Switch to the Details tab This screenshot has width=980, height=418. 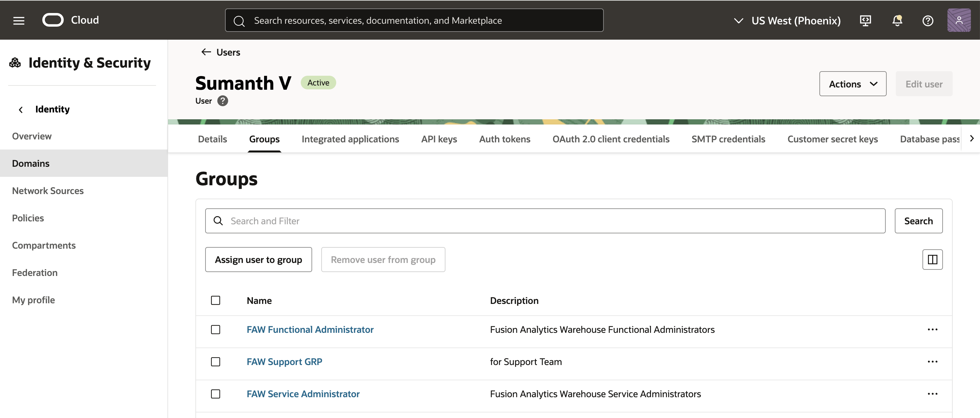tap(212, 139)
